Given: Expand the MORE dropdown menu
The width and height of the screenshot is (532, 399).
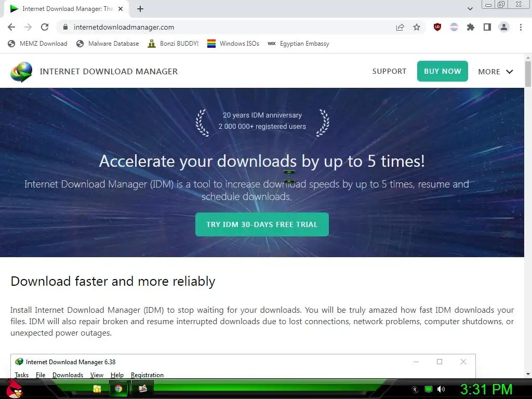Looking at the screenshot, I should (495, 72).
